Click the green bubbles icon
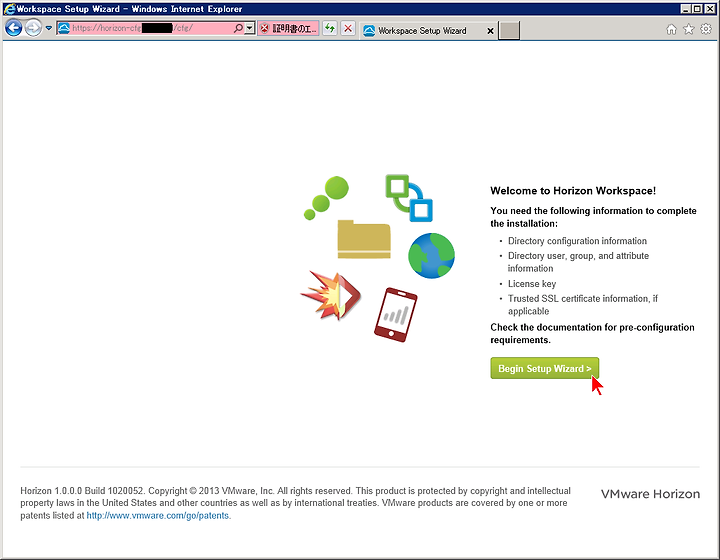 [x=326, y=198]
